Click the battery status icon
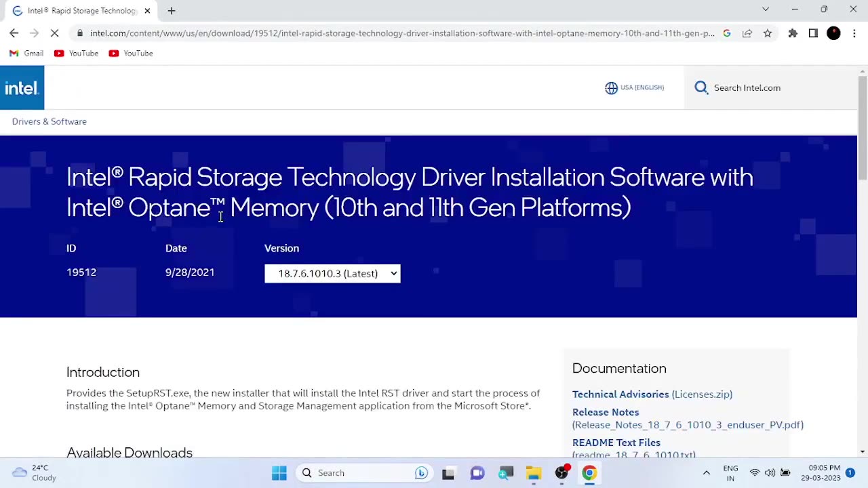 (785, 473)
